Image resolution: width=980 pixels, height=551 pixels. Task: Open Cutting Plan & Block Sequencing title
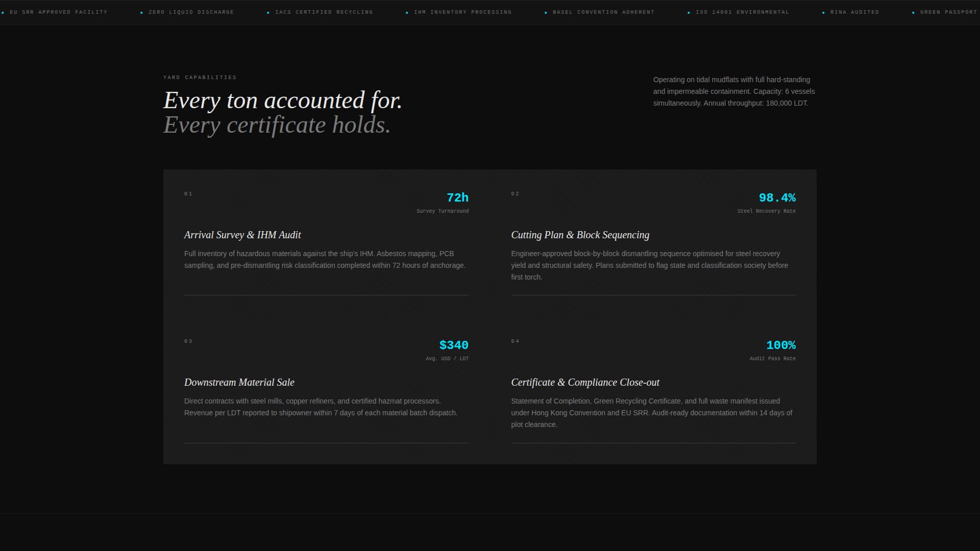coord(580,235)
